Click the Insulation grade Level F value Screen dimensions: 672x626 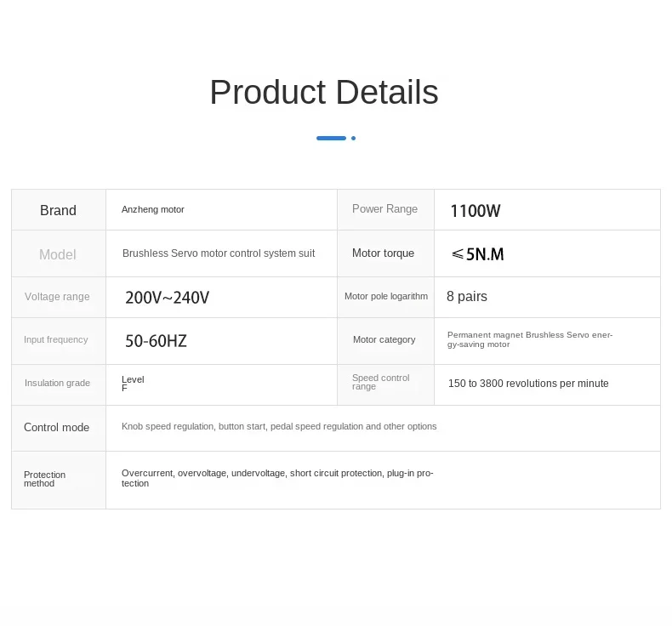133,384
